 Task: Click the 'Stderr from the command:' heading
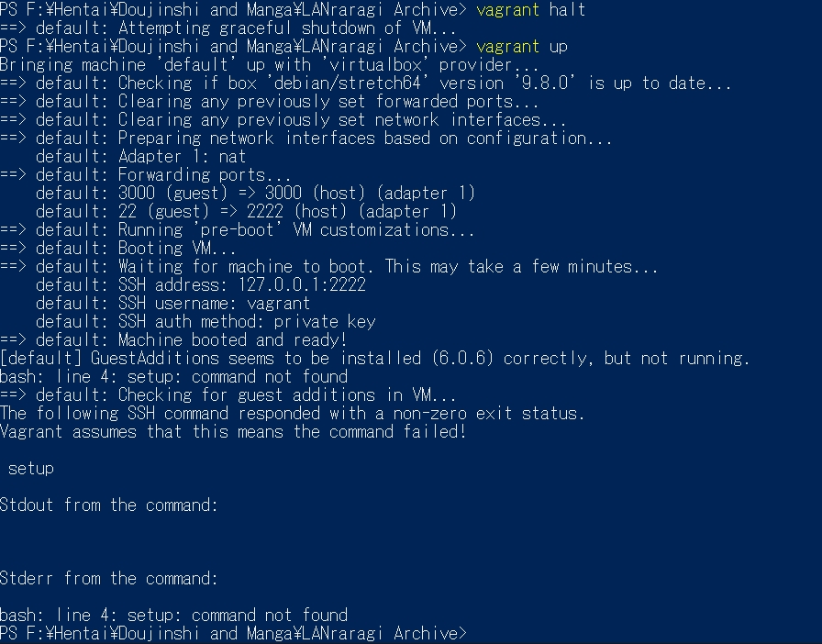[x=109, y=579]
